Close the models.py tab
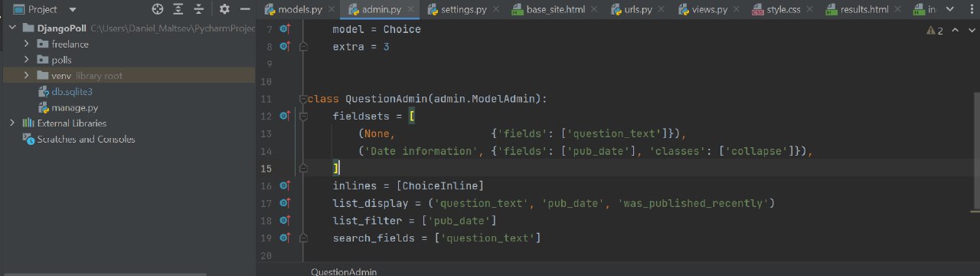Image resolution: width=980 pixels, height=276 pixels. [331, 10]
